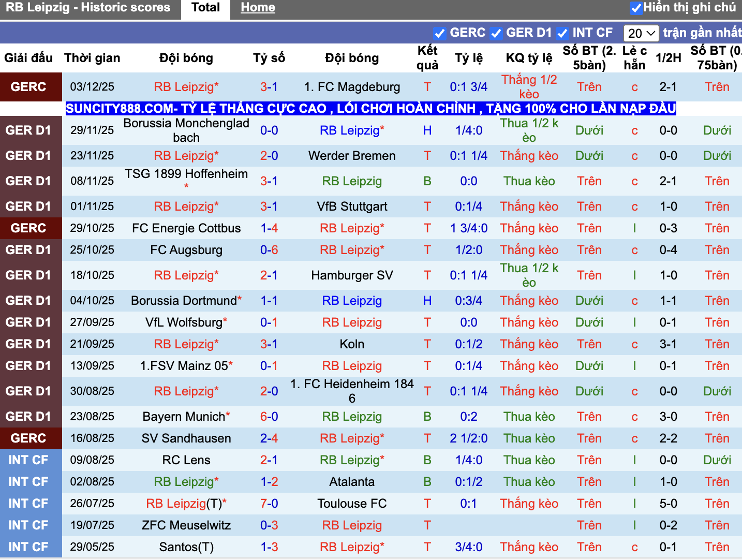
Task: Click the GERC label on 03/12/25 row
Action: click(28, 87)
